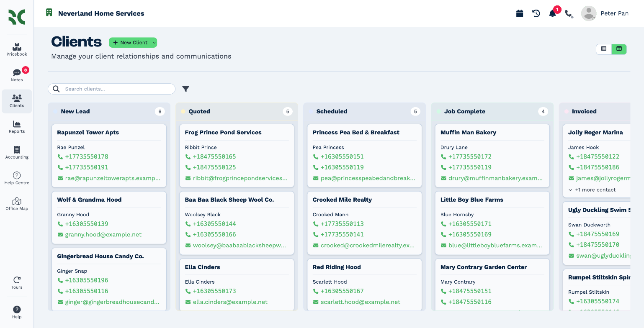Open Notes in the sidebar
This screenshot has width=644, height=328.
(x=17, y=75)
